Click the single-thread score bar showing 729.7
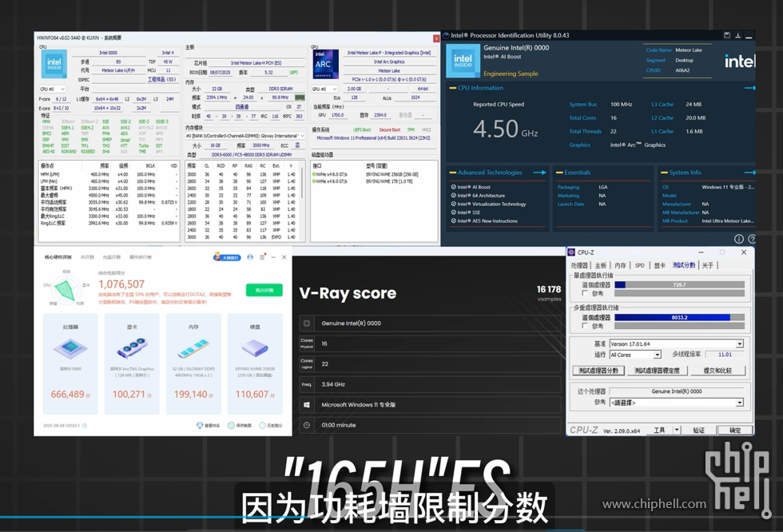 tap(679, 285)
